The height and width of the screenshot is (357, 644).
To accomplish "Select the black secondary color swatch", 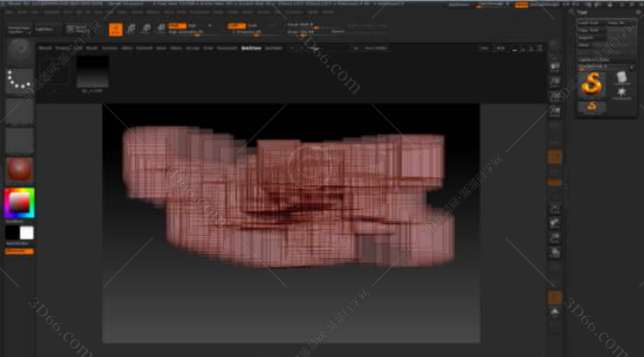I will pyautogui.click(x=12, y=233).
